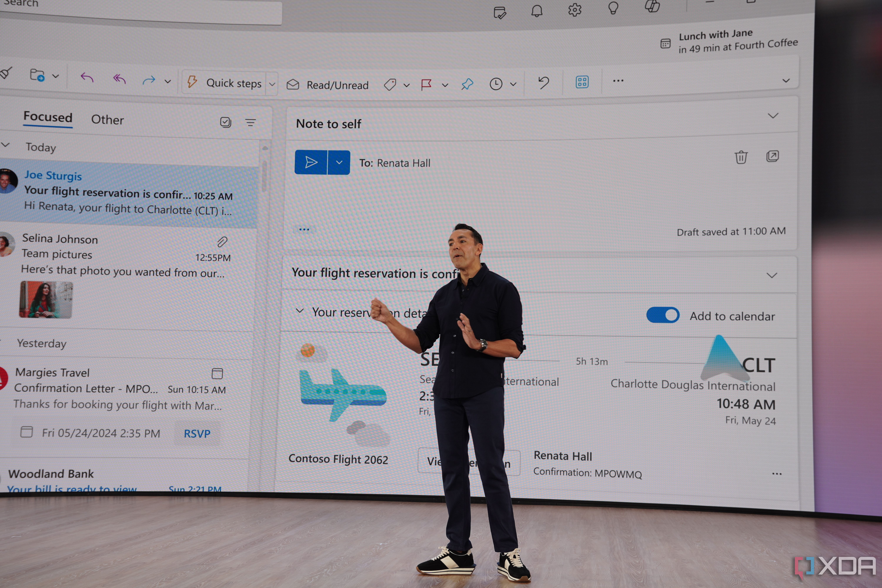Screen dimensions: 882x588
Task: Collapse the Today group chevron
Action: tap(5, 145)
